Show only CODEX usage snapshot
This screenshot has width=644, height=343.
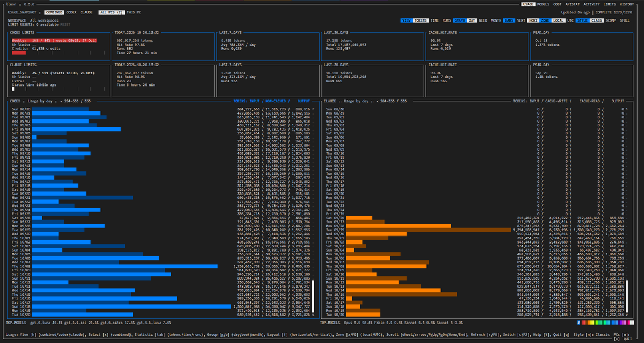(x=71, y=13)
